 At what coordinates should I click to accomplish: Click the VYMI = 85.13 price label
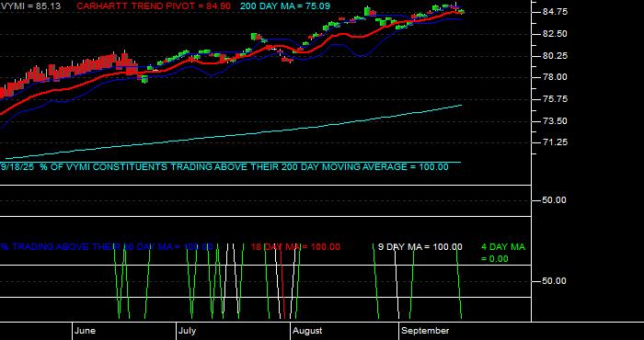30,6
